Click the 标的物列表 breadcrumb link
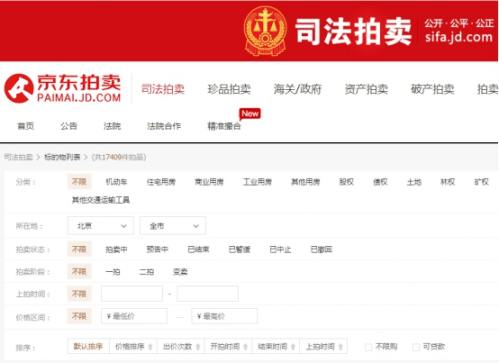Screen dimensions: 499x363 coord(62,157)
